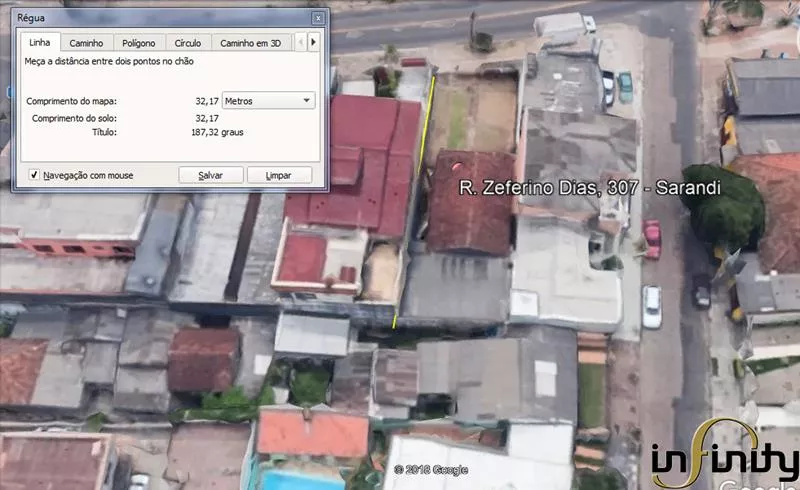This screenshot has height=490, width=800.
Task: Toggle Navegação com mouse checkbox
Action: click(x=35, y=175)
